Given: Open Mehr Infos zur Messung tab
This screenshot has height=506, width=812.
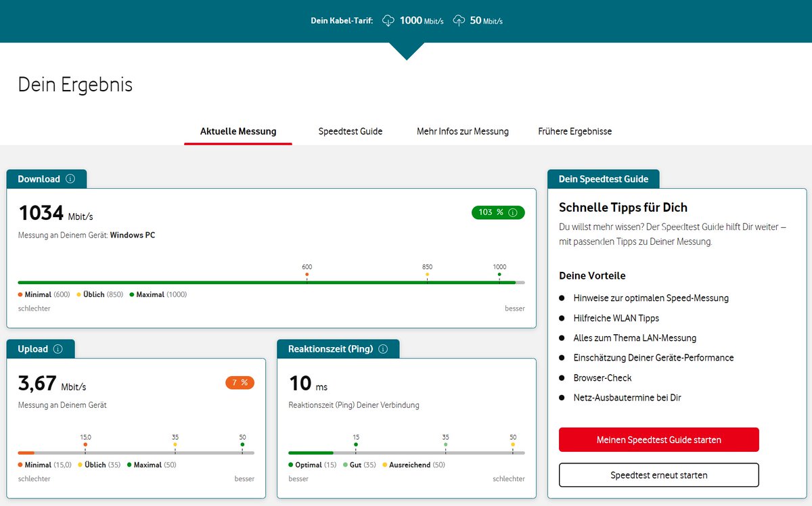Looking at the screenshot, I should pos(463,131).
